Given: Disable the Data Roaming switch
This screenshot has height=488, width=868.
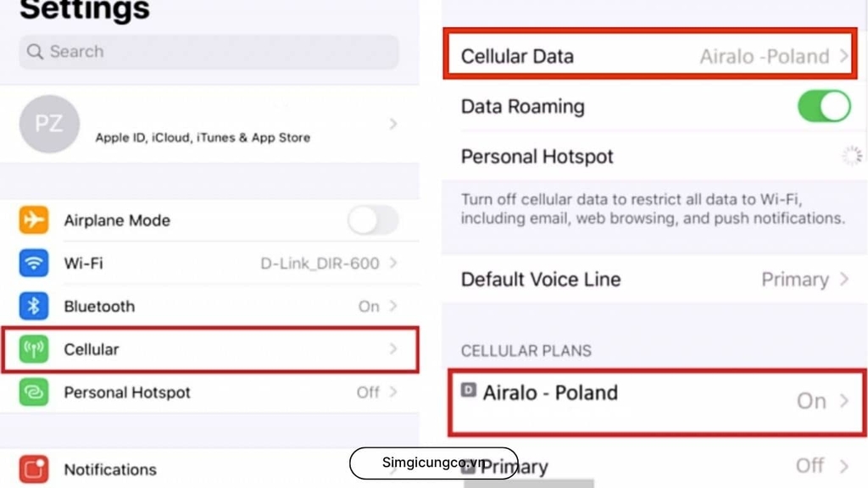Looking at the screenshot, I should (x=823, y=107).
